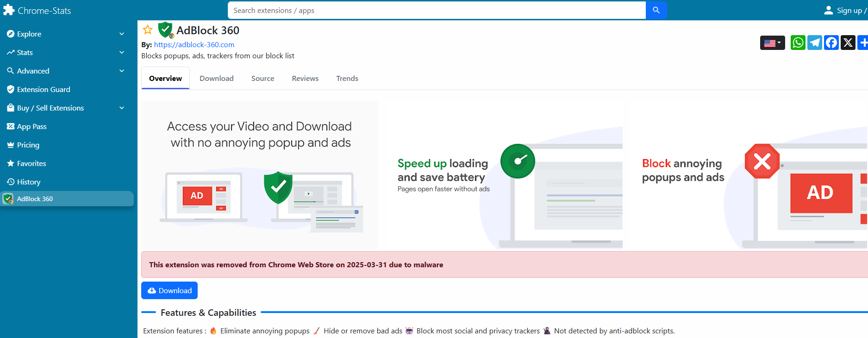Click the Chrome-Stats puzzle logo icon

[x=9, y=10]
